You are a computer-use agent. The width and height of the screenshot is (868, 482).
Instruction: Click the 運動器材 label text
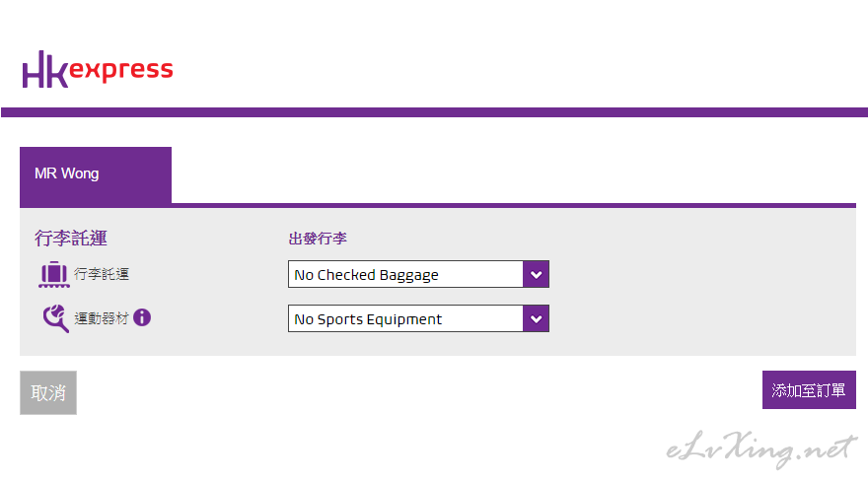102,318
